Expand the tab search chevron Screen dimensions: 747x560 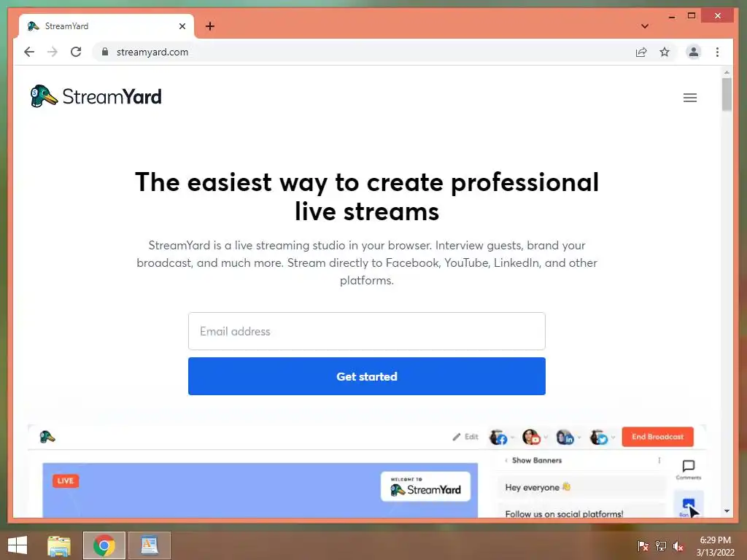[645, 26]
